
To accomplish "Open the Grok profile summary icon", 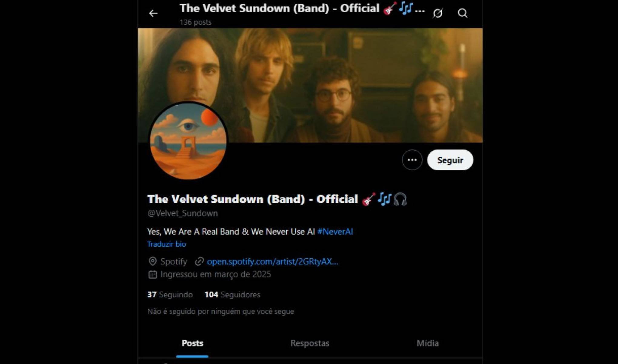I will pyautogui.click(x=438, y=13).
